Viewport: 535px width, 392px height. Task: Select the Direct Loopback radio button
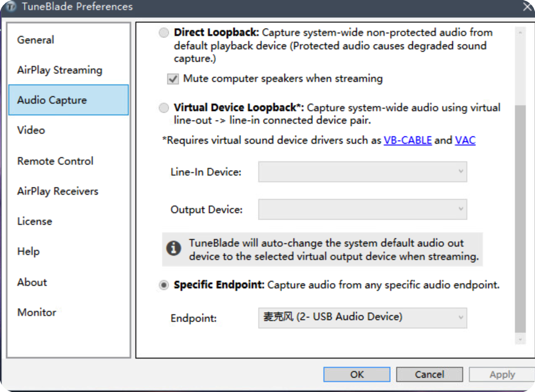point(164,33)
